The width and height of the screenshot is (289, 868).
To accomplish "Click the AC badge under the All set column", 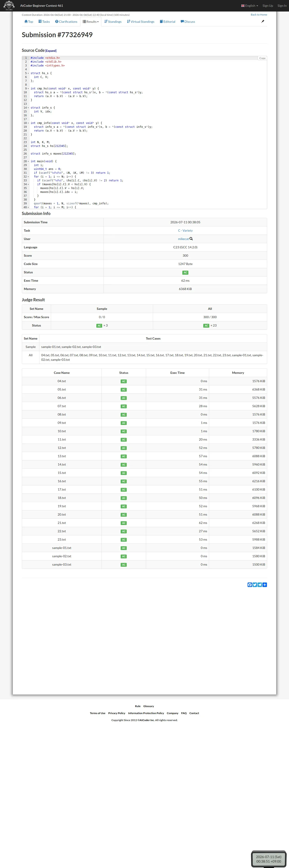I will point(206,325).
